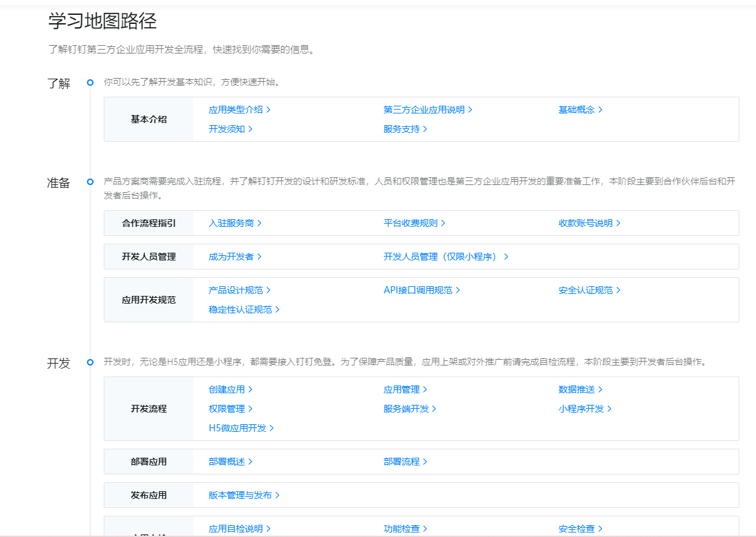Open API接口调用规范 link
Viewport: 756px width, 537px height.
[422, 290]
